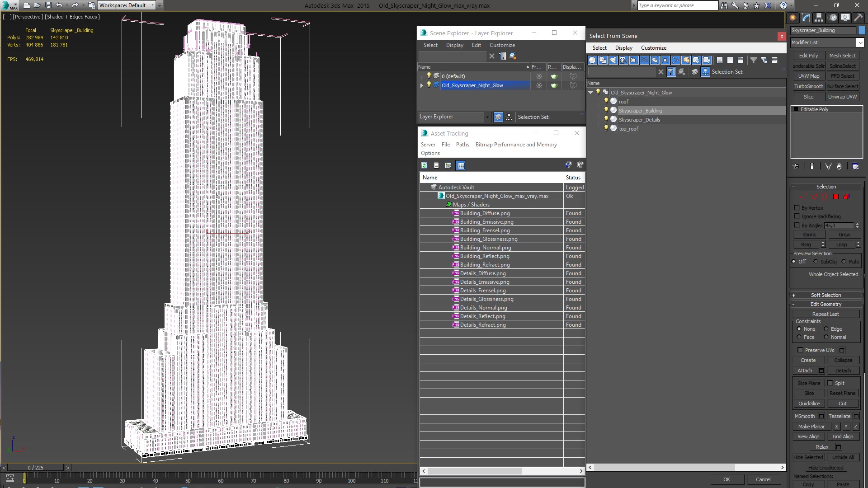
Task: Select SubObj preview selection radio
Action: click(x=816, y=262)
